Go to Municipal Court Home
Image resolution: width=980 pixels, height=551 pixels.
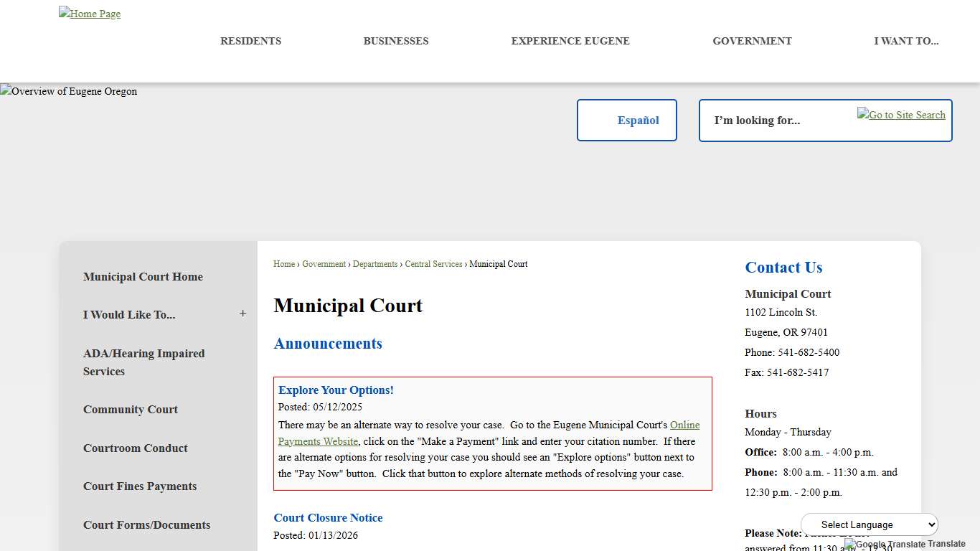(x=143, y=277)
